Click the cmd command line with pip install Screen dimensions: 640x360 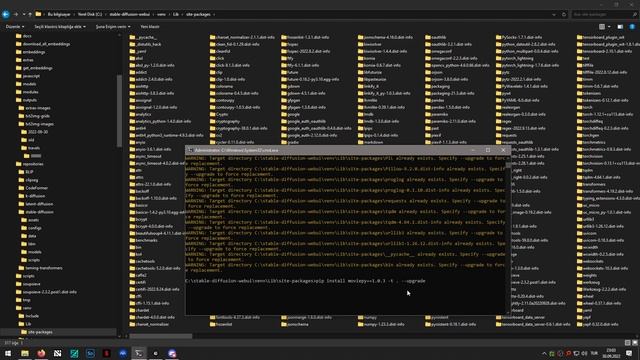click(x=305, y=281)
